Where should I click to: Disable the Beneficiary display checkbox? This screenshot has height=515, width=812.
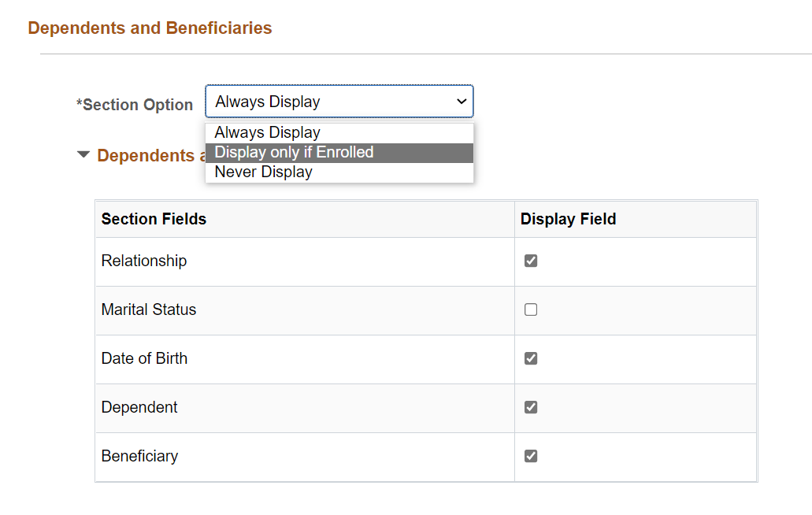click(x=531, y=456)
